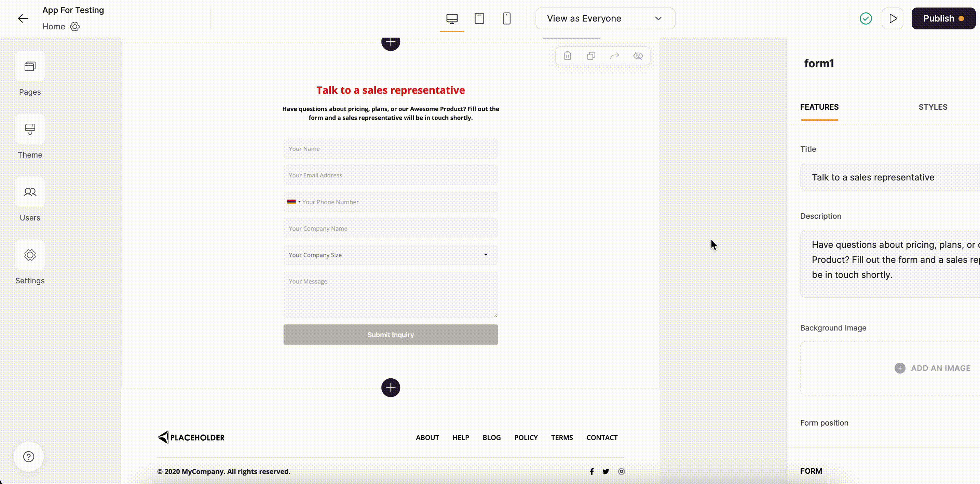This screenshot has width=980, height=484.
Task: Switch to the FEATURES tab
Action: point(819,107)
